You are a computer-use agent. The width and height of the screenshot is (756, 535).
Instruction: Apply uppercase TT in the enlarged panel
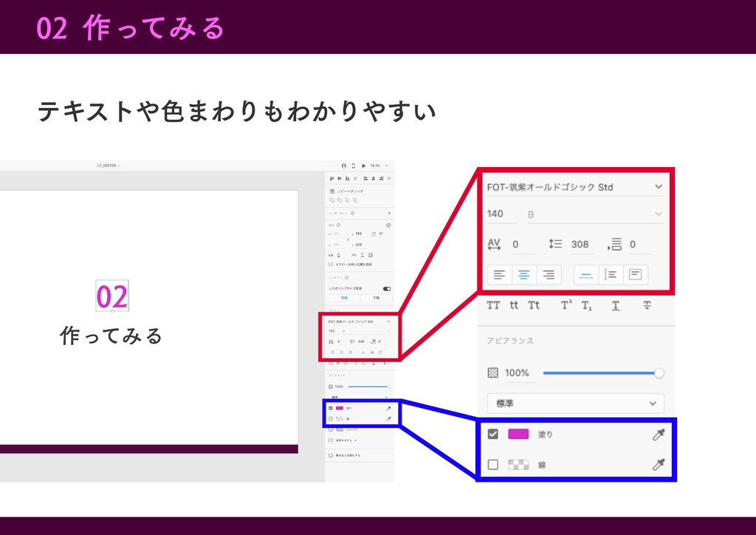(x=493, y=305)
